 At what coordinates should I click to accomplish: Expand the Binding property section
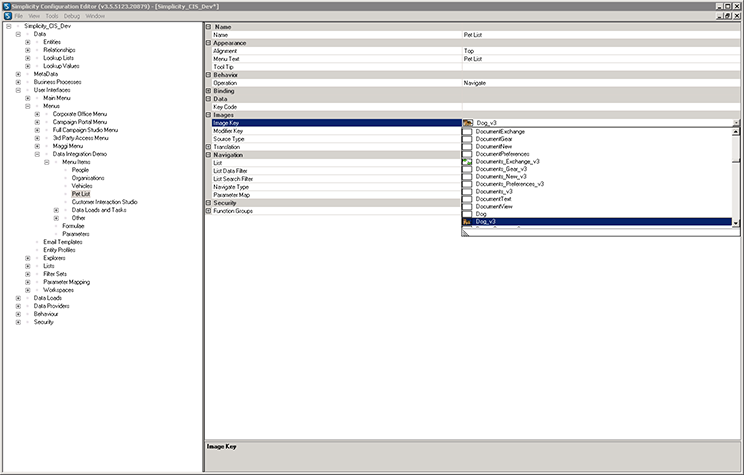[208, 91]
